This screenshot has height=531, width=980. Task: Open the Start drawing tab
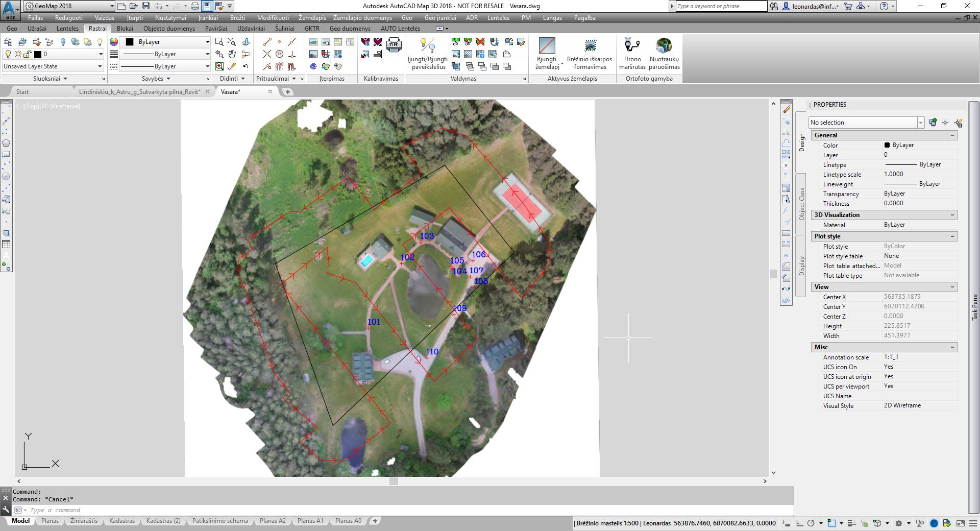(x=22, y=92)
